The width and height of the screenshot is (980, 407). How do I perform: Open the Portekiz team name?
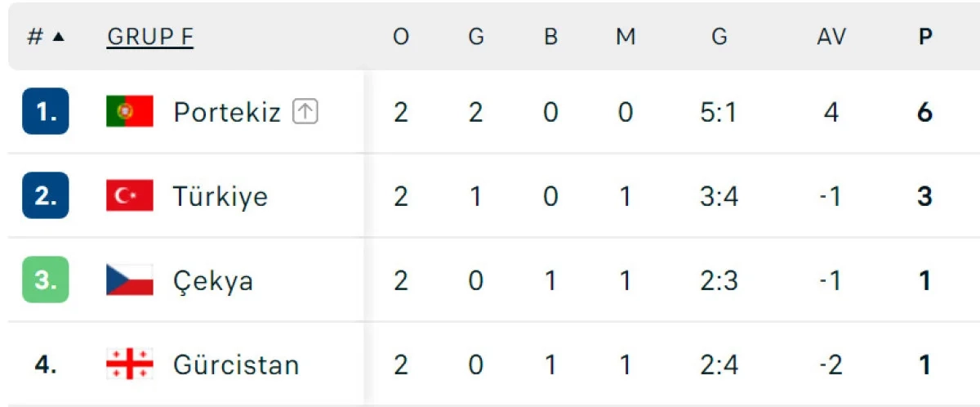tap(227, 112)
